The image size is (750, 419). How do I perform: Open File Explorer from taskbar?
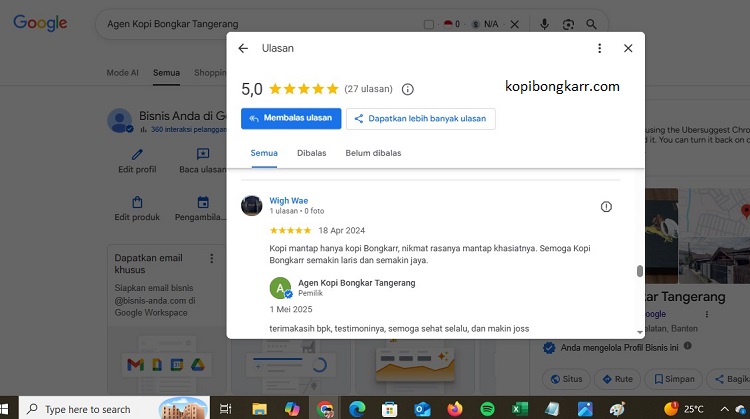(259, 409)
